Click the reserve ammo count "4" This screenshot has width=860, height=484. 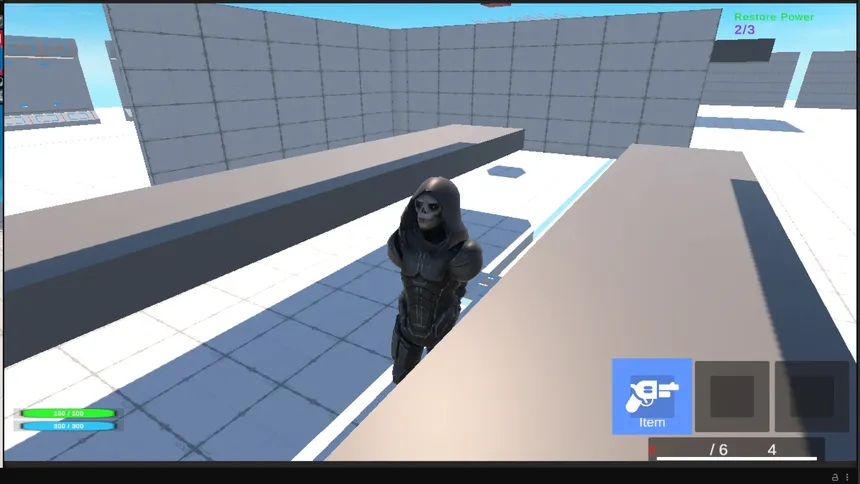click(771, 450)
